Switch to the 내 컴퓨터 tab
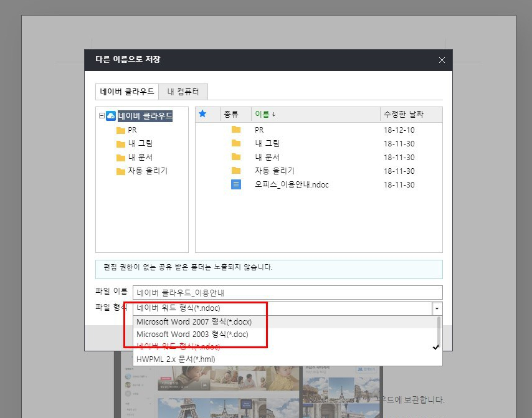The image size is (532, 418). click(x=183, y=91)
